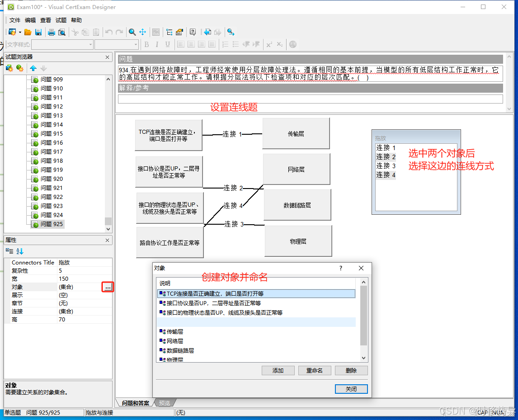Click the increase indent icon
518x420 pixels.
[x=256, y=44]
